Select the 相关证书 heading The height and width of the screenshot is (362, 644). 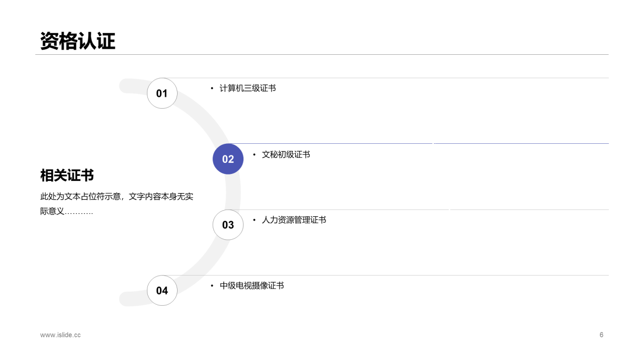[67, 175]
